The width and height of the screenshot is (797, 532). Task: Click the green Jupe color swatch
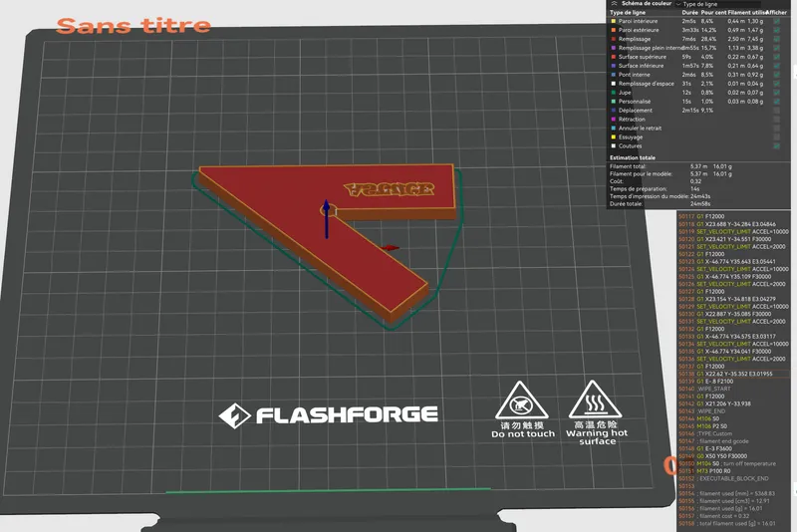[614, 93]
